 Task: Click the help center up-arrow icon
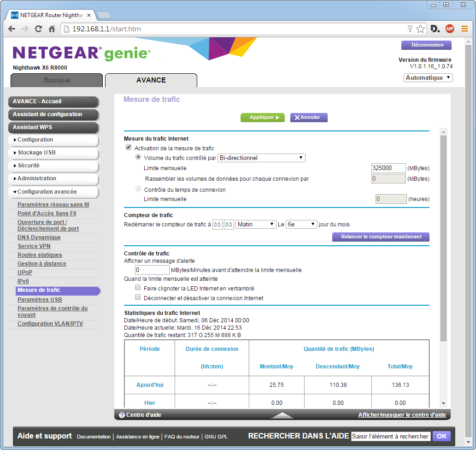pos(282,415)
